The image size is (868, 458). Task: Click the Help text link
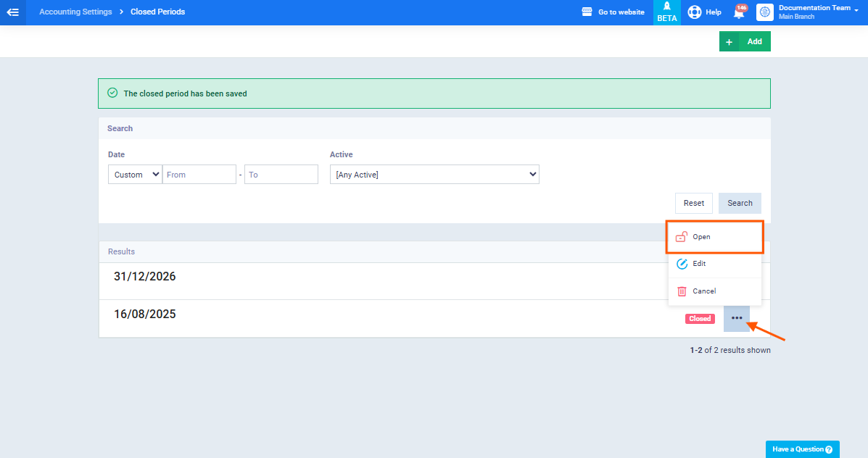[713, 12]
